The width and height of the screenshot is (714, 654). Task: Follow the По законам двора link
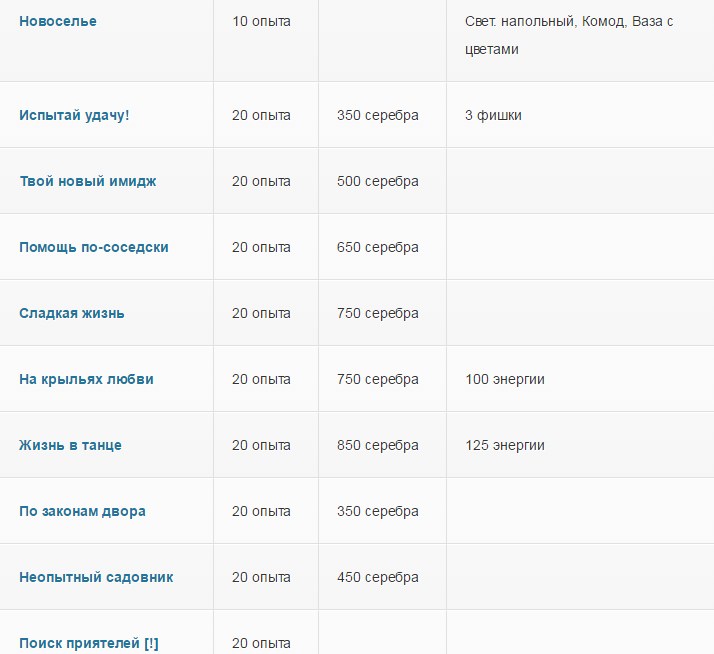click(x=82, y=511)
